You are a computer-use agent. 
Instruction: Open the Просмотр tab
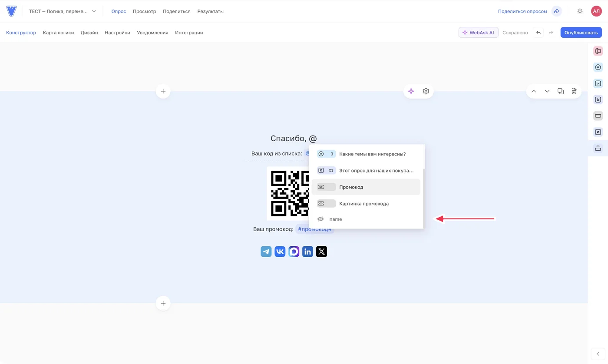144,11
